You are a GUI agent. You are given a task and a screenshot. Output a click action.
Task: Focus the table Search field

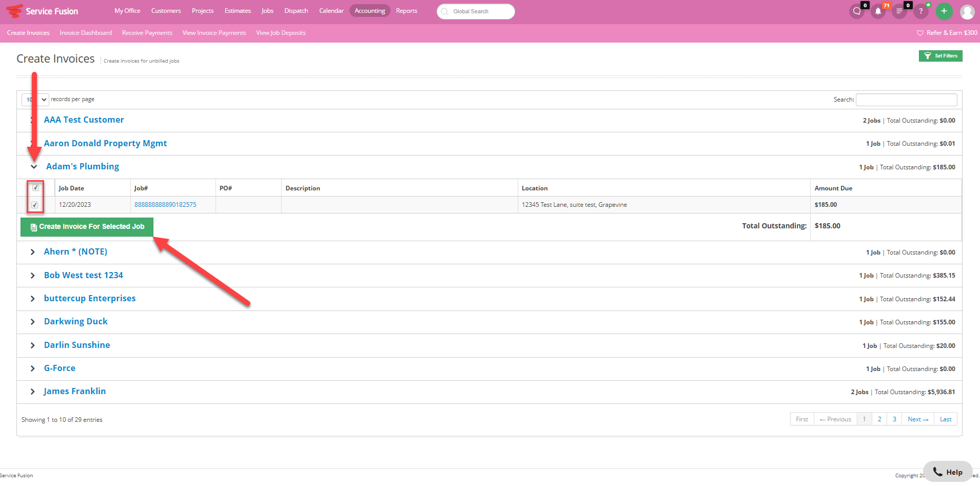click(x=907, y=100)
